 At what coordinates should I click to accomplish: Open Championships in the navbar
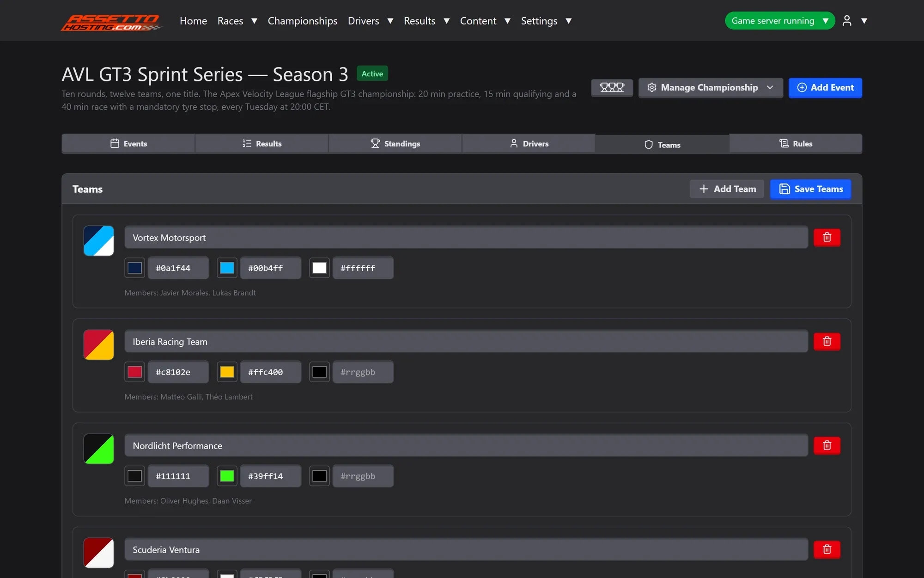[x=303, y=21]
